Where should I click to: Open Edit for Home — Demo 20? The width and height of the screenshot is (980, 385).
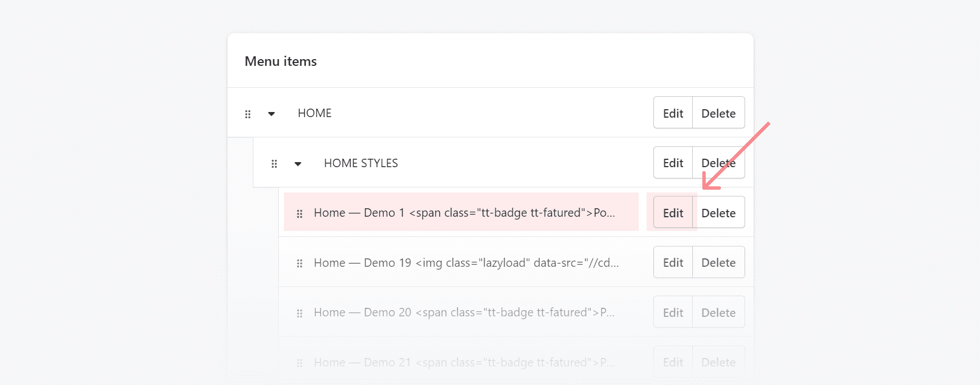tap(673, 312)
